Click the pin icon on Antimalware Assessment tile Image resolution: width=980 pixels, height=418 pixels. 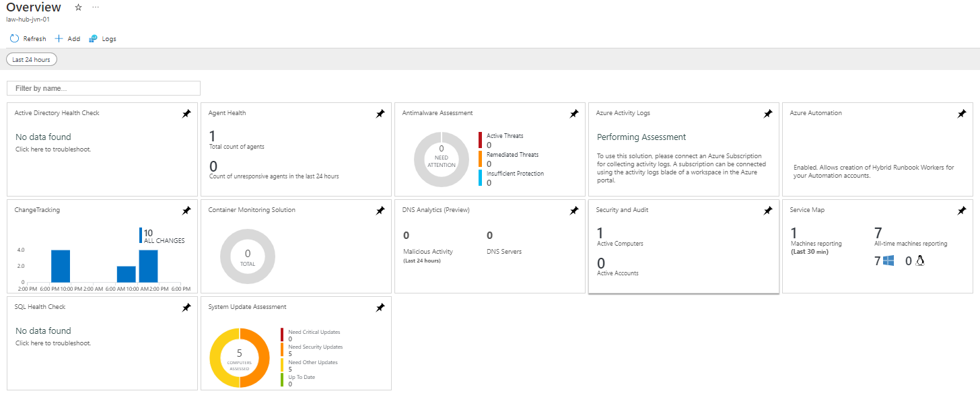[574, 114]
